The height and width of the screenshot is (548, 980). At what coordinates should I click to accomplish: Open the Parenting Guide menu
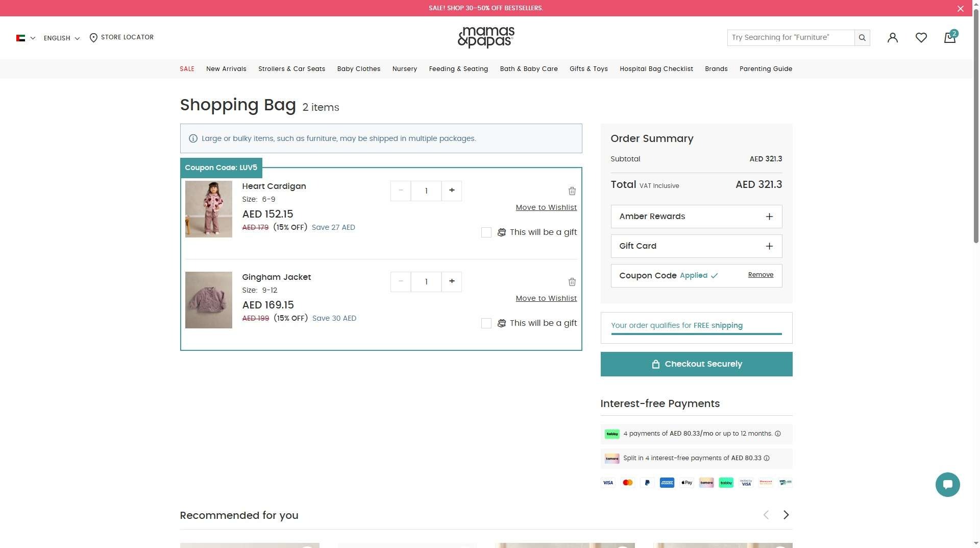click(766, 69)
